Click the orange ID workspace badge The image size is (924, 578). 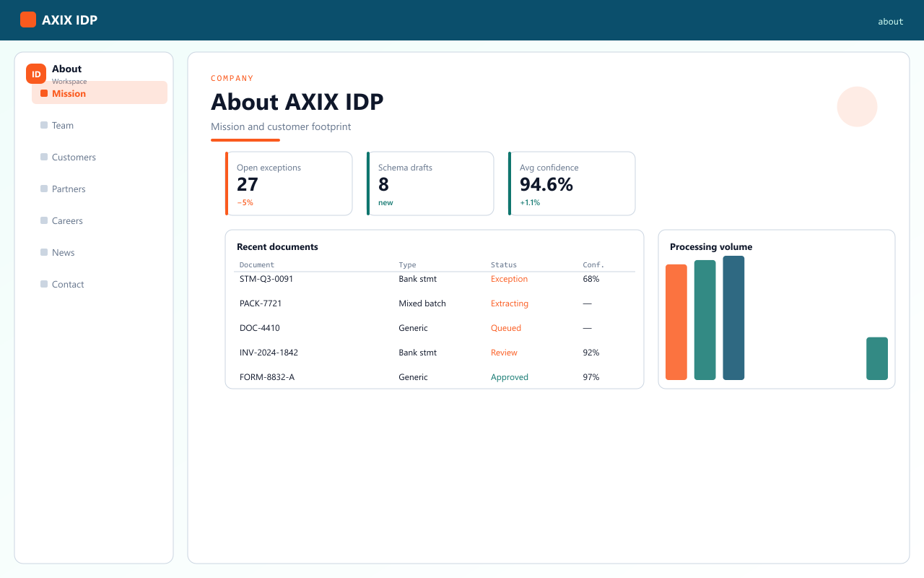36,74
